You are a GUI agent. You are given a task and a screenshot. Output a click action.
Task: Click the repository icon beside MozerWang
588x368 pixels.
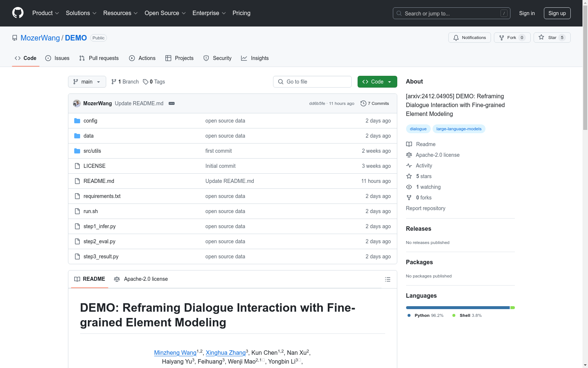click(15, 38)
